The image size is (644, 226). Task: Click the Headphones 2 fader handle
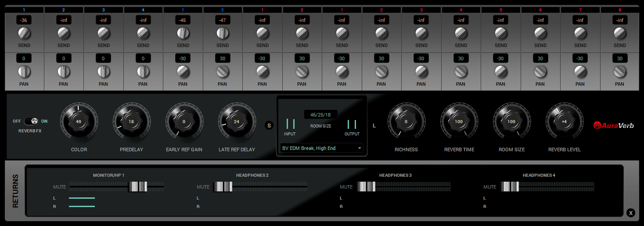pyautogui.click(x=223, y=187)
